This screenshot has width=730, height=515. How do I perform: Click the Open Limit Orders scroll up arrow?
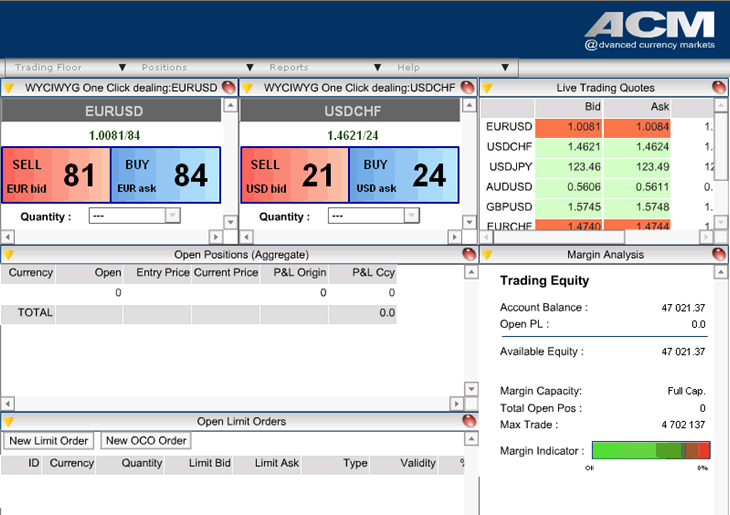pyautogui.click(x=471, y=439)
